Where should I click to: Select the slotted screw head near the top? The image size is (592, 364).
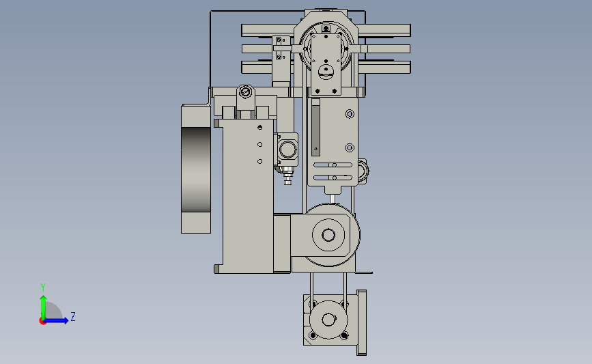(245, 92)
